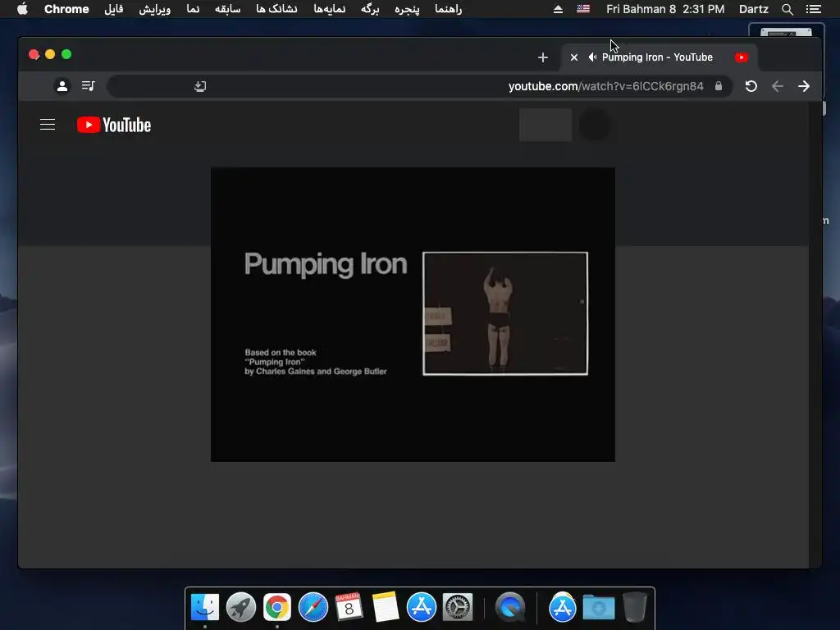Open a new tab with plus button
The width and height of the screenshot is (840, 630).
(x=543, y=57)
